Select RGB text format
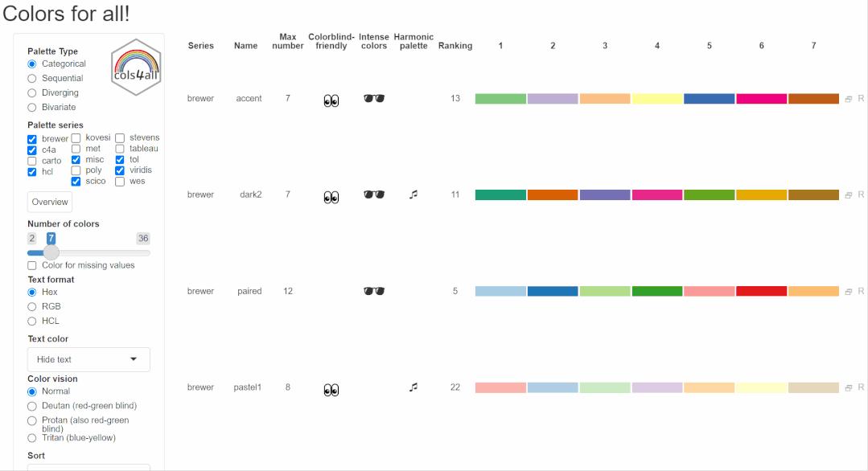868x471 pixels. 32,307
